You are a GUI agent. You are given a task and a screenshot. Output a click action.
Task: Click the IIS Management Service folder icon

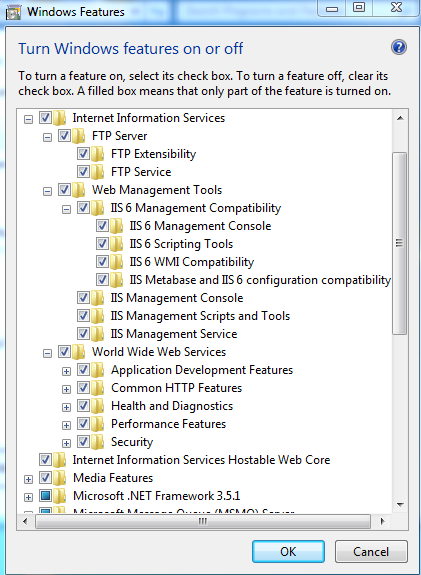(x=98, y=334)
